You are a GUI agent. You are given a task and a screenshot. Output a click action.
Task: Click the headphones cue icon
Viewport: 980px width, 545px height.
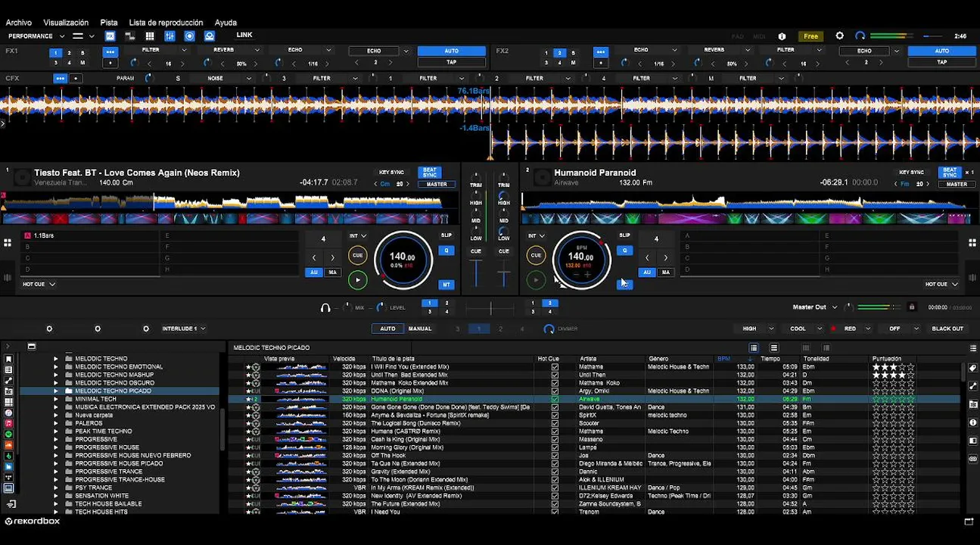click(325, 308)
